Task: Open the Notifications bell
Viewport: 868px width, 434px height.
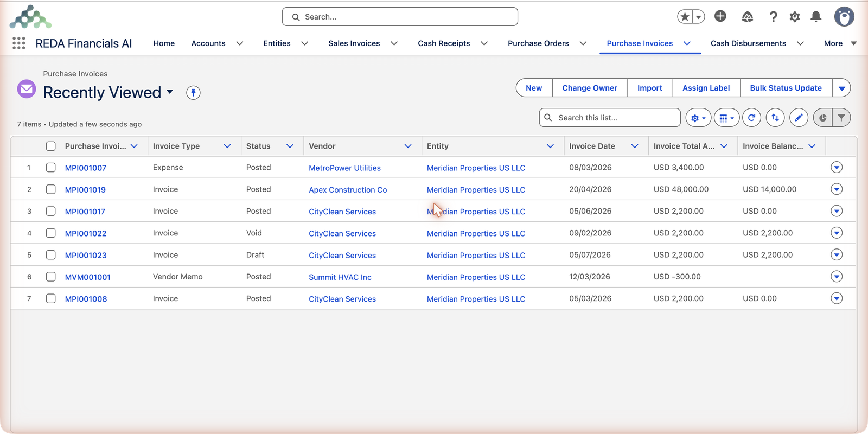Action: click(x=816, y=17)
